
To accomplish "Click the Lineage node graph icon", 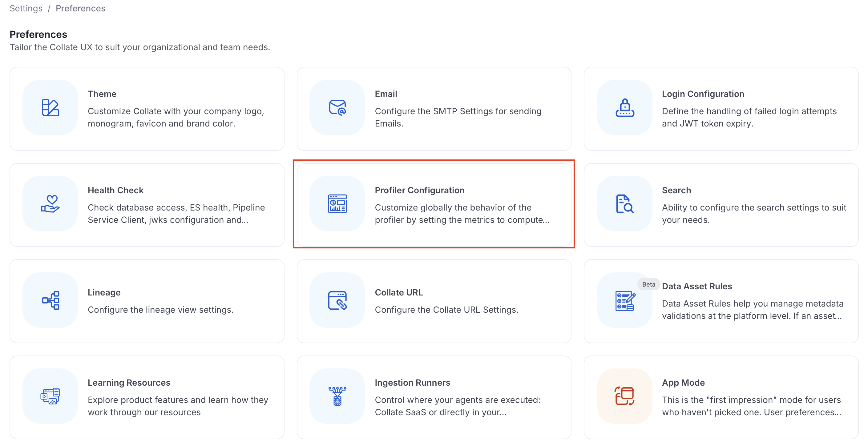I will [x=50, y=300].
